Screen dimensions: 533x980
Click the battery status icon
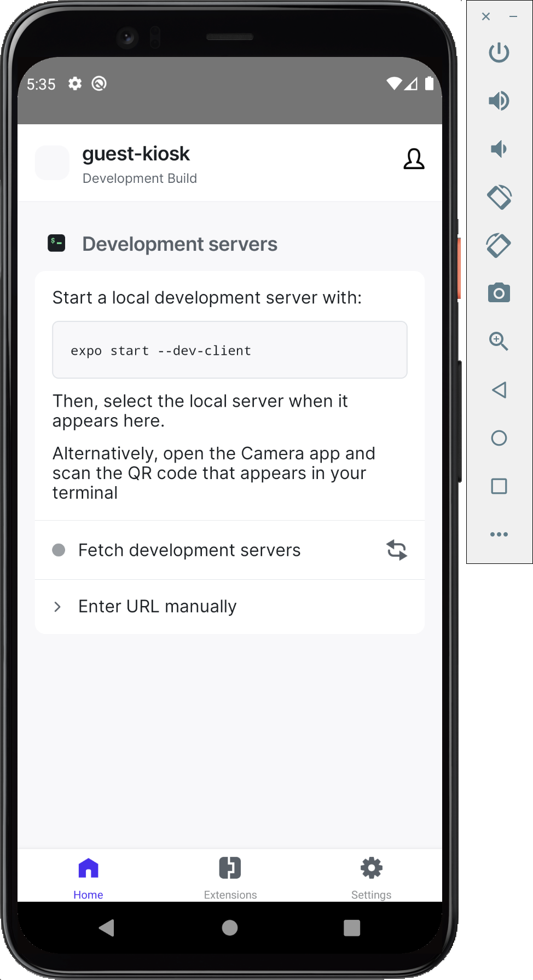pos(430,83)
